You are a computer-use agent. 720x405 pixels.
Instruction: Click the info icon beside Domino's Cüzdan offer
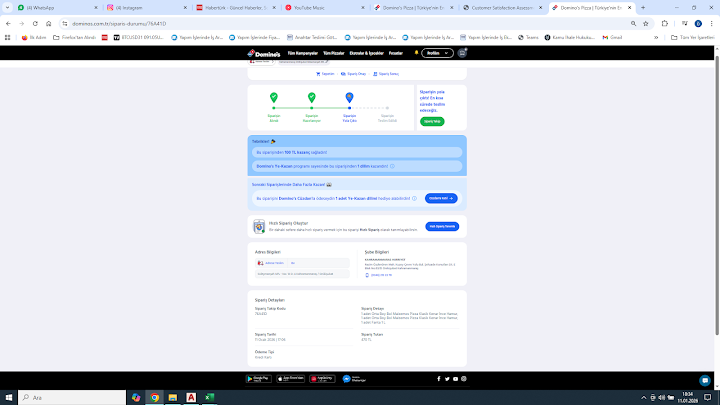414,198
